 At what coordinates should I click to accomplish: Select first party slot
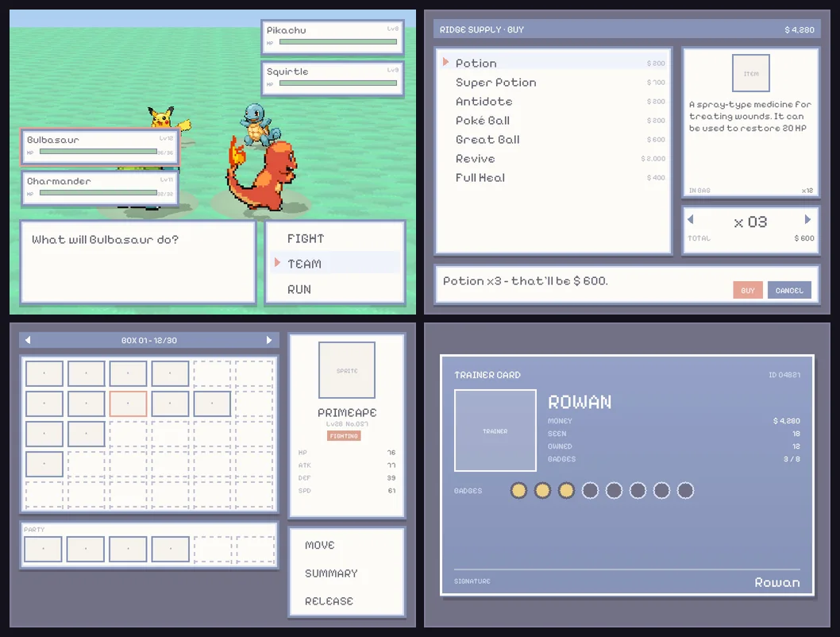point(44,549)
